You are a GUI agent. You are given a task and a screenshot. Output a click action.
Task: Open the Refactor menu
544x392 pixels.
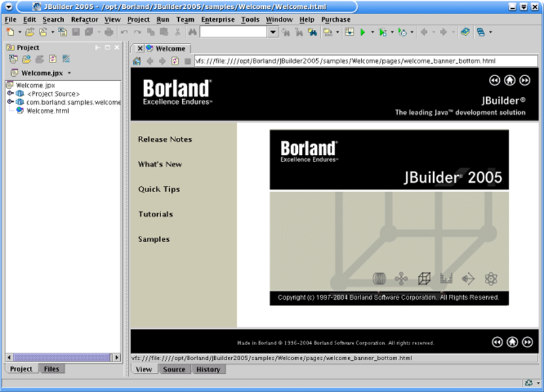[x=84, y=20]
